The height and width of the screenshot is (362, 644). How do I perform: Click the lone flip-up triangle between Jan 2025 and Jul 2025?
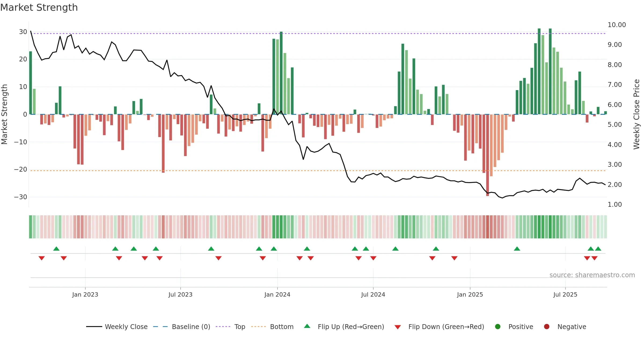click(x=517, y=249)
